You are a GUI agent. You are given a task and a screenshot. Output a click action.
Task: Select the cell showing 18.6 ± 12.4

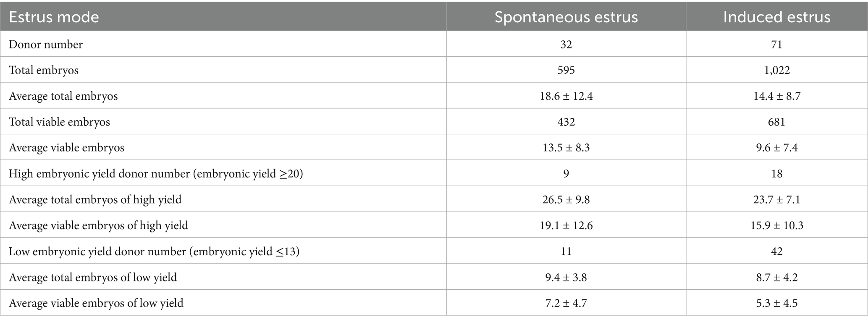566,96
